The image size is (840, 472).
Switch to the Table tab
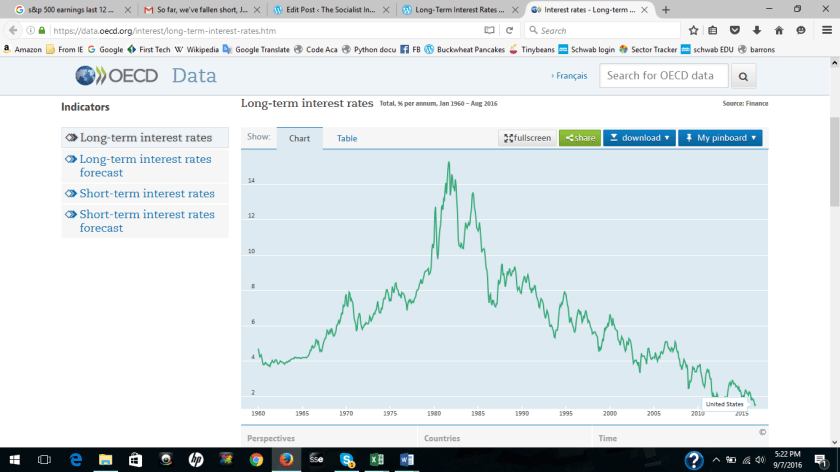pos(347,138)
